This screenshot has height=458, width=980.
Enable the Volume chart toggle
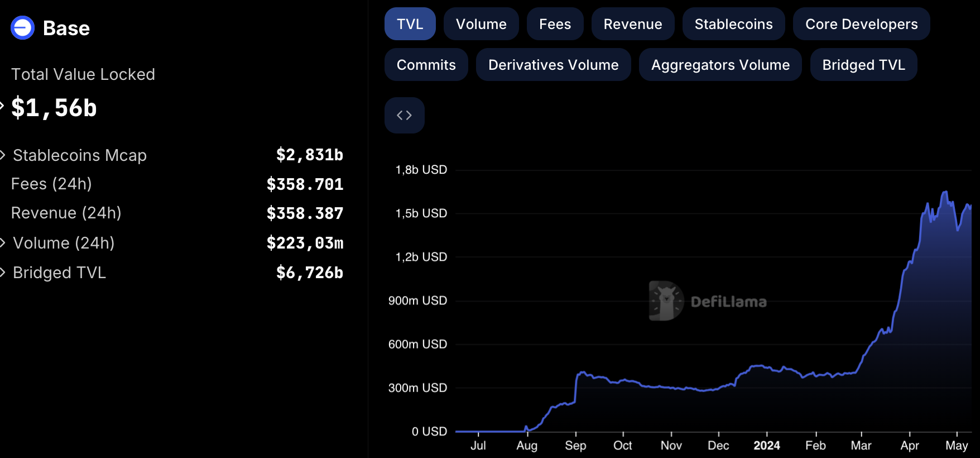481,24
